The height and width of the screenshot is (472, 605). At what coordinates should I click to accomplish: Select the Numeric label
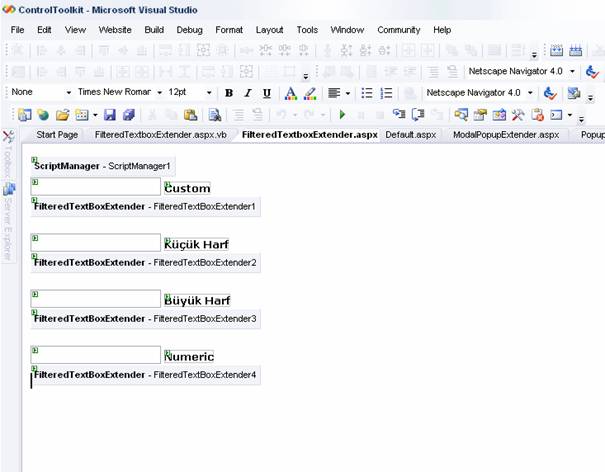click(189, 357)
